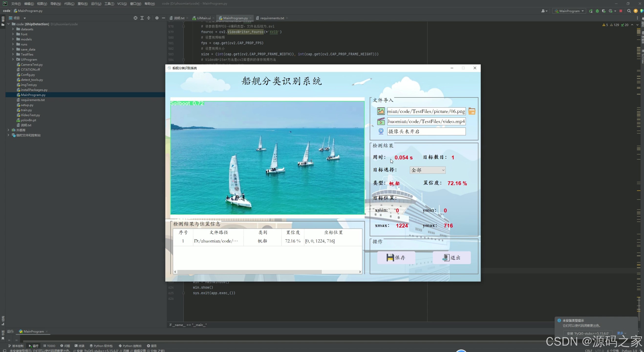
Task: Expand the 外部库 external libraries node
Action: point(9,130)
